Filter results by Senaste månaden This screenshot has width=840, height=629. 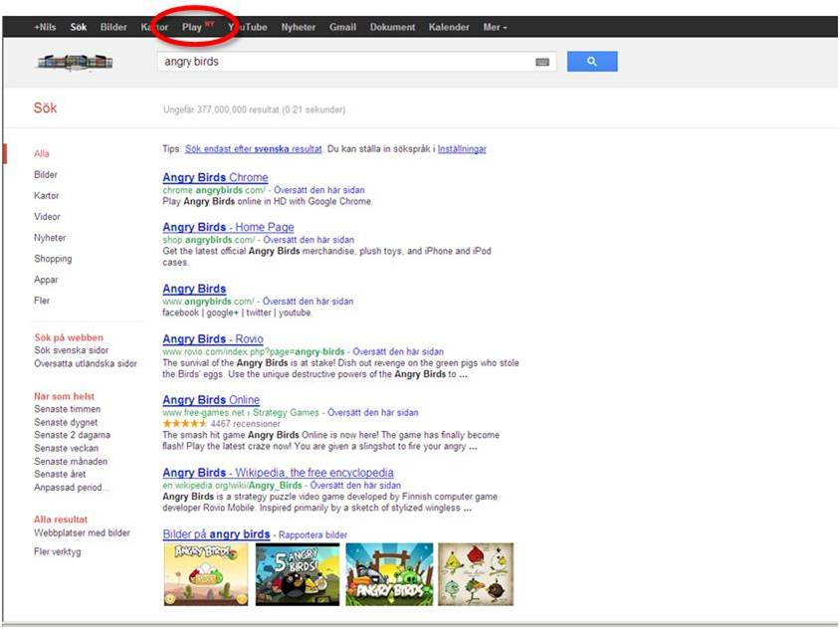pos(71,462)
